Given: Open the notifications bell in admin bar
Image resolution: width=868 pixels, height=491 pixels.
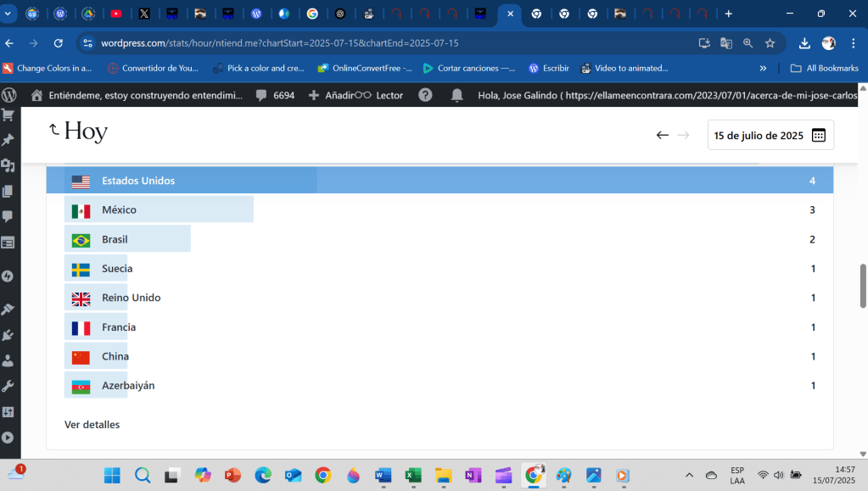Looking at the screenshot, I should [457, 95].
